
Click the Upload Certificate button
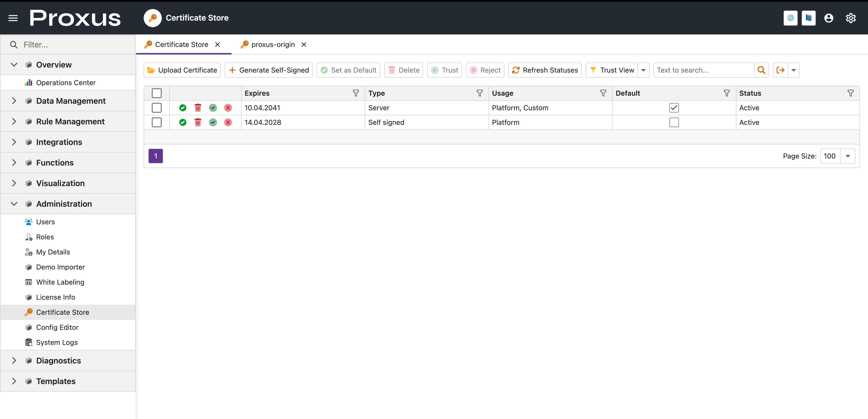point(182,70)
